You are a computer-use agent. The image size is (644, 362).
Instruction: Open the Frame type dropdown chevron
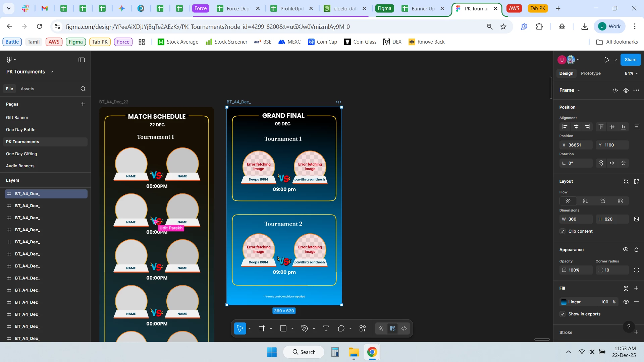click(x=579, y=90)
